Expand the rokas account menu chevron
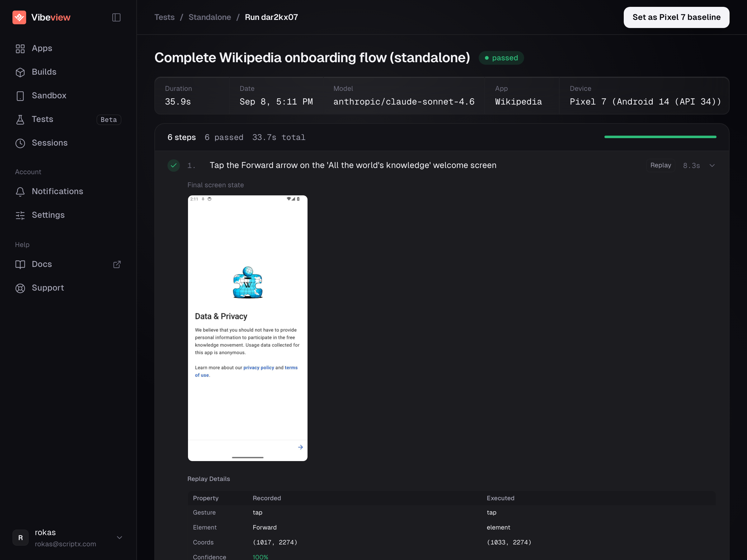Image resolution: width=747 pixels, height=560 pixels. point(120,537)
